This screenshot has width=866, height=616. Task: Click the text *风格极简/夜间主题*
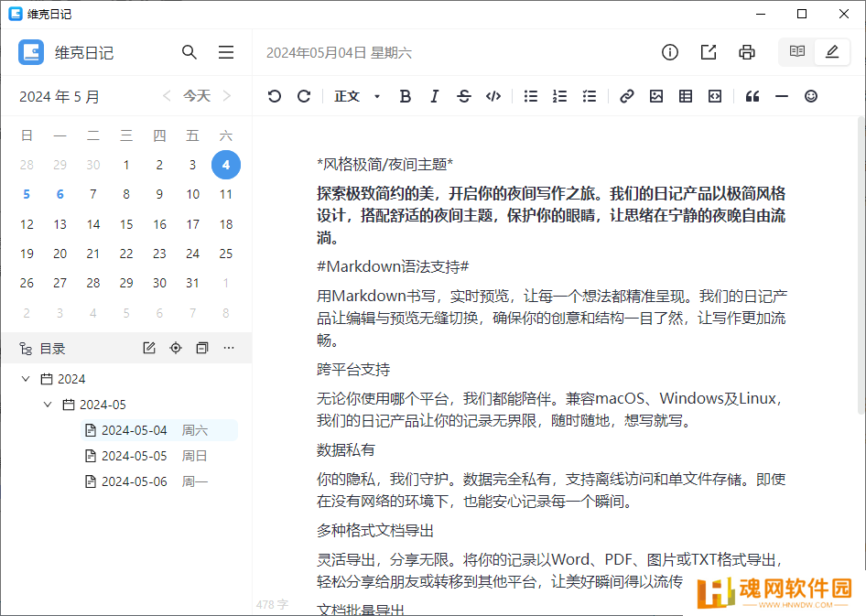pos(385,164)
